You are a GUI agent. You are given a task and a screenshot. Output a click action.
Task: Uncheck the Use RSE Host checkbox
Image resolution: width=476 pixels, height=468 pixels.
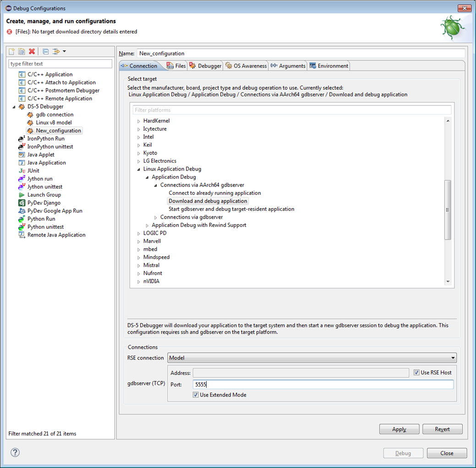(x=416, y=373)
